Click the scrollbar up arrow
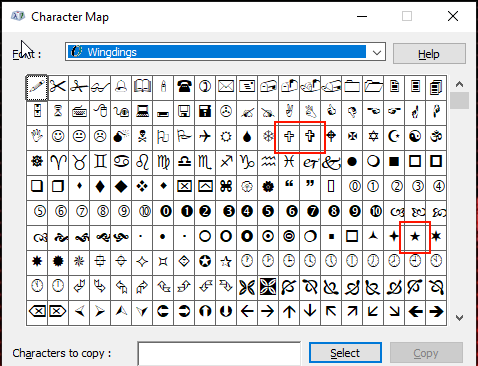The width and height of the screenshot is (478, 366). click(x=459, y=84)
